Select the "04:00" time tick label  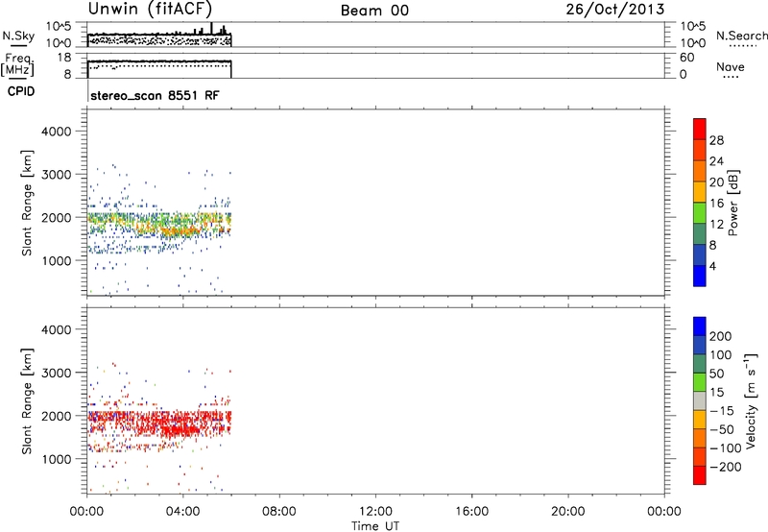183,512
